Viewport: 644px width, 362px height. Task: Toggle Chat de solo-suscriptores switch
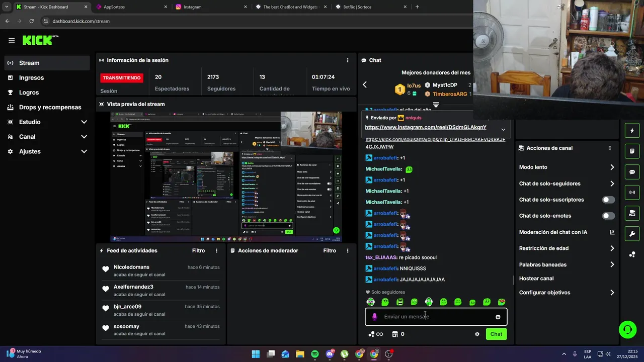coord(608,200)
